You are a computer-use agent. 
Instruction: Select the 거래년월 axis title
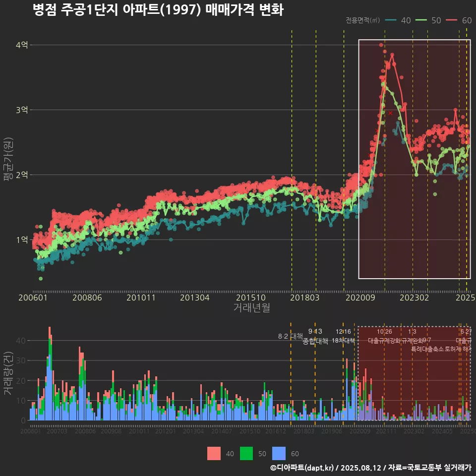point(252,307)
